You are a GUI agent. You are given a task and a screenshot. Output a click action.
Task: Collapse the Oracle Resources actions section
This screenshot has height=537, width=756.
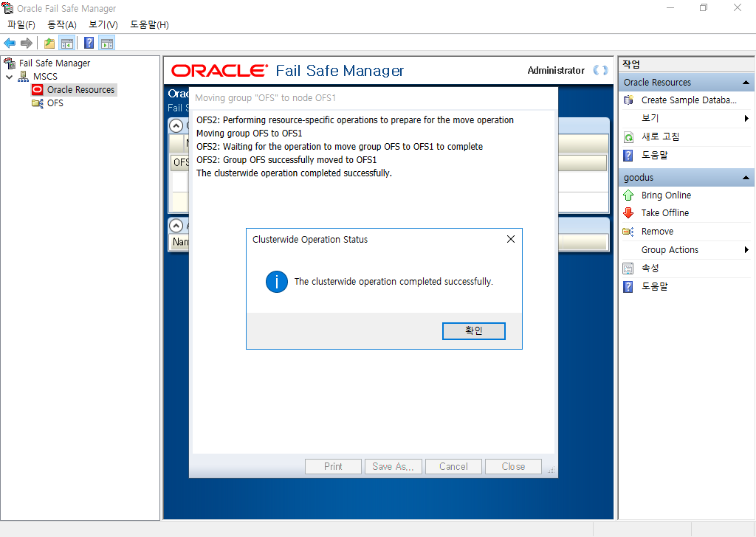click(746, 83)
